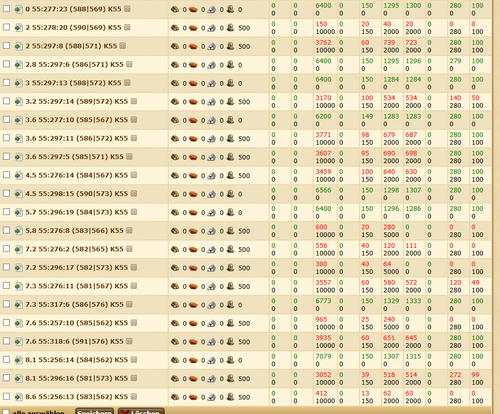This screenshot has height=414, width=500.
Task: Click green arrow icon beside 7.3 55:317:6 village
Action: pyautogui.click(x=18, y=305)
